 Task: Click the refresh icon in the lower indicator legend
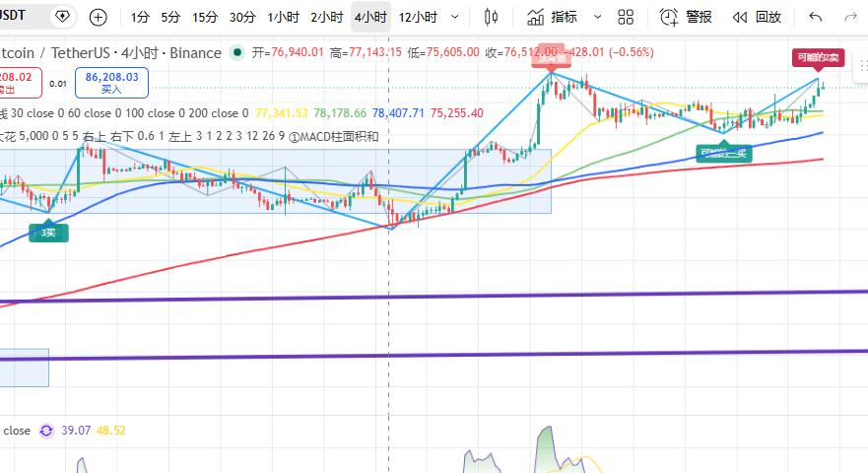[x=46, y=431]
